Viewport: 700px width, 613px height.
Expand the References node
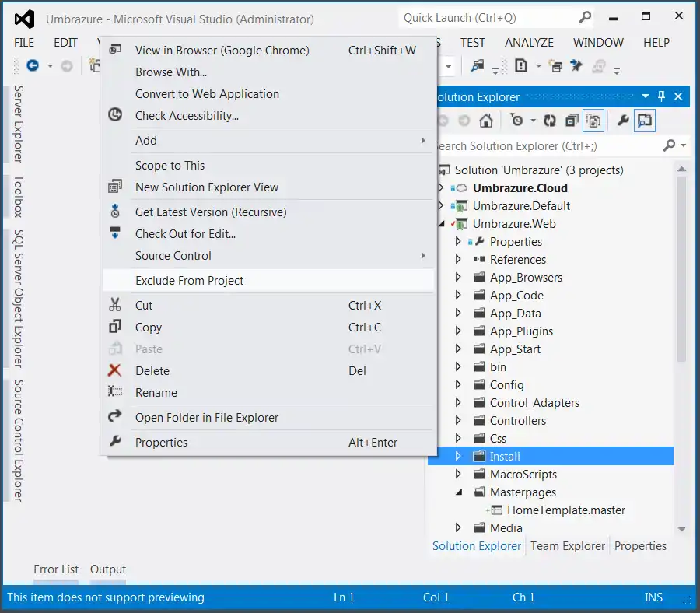click(458, 259)
